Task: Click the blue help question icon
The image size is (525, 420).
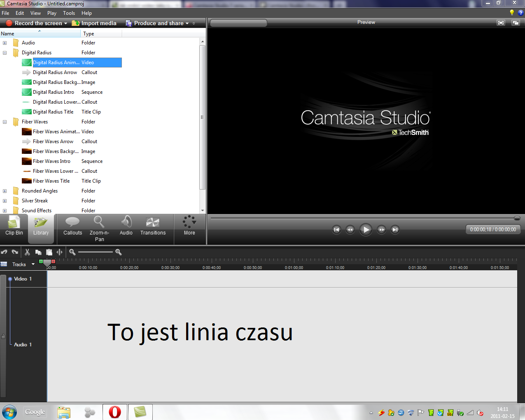Action: pyautogui.click(x=520, y=13)
